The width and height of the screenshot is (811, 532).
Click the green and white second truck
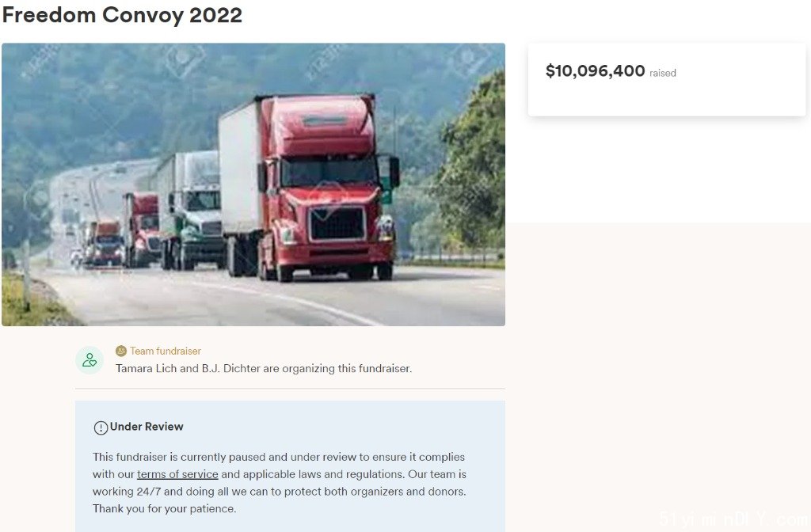(x=190, y=210)
